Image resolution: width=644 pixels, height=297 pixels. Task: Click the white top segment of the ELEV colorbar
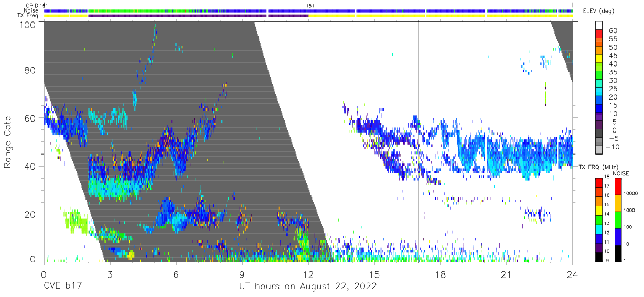[599, 26]
